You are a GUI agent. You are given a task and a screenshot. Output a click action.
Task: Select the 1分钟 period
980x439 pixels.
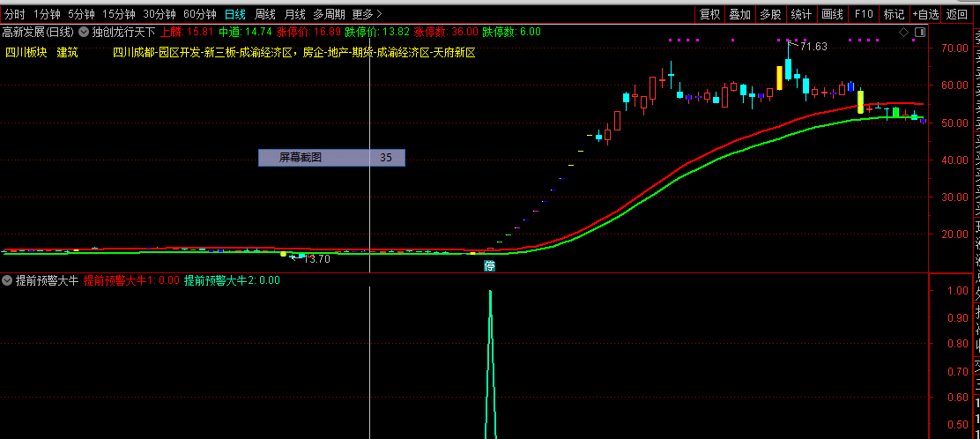[46, 14]
